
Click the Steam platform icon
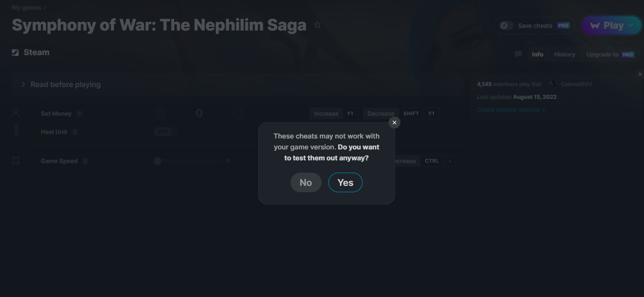pos(16,52)
